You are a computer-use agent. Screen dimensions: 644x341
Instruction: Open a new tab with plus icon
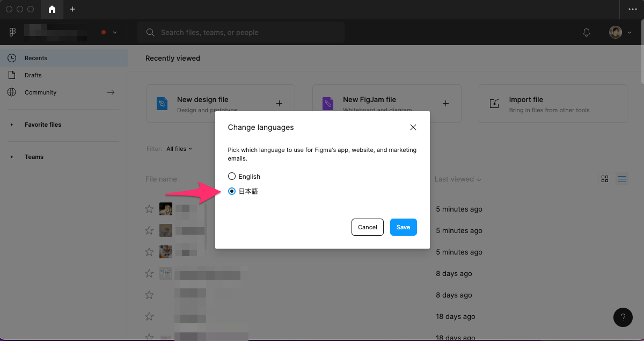[72, 9]
